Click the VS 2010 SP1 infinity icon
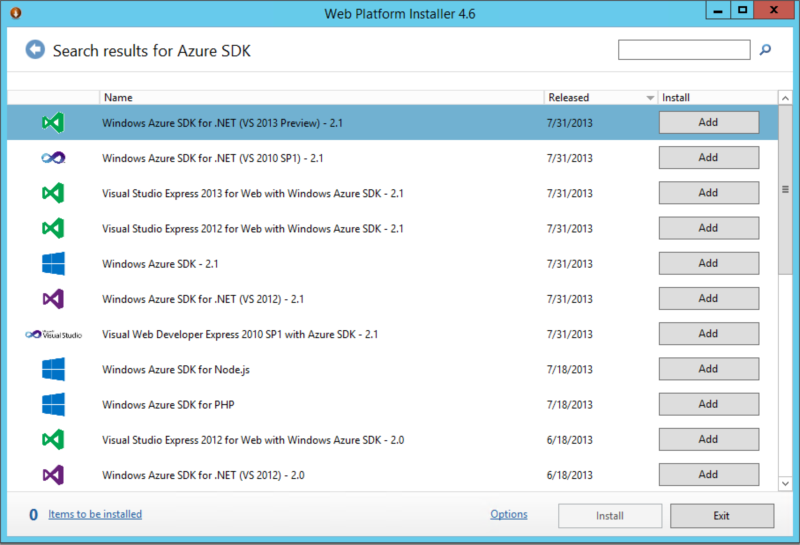Viewport: 800px width, 545px height. 53,158
